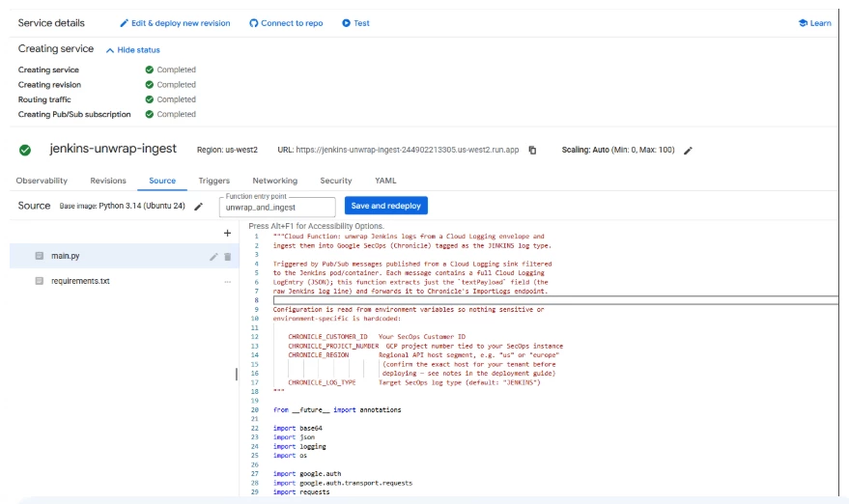The height and width of the screenshot is (504, 849).
Task: Open the Observability tab
Action: point(42,181)
